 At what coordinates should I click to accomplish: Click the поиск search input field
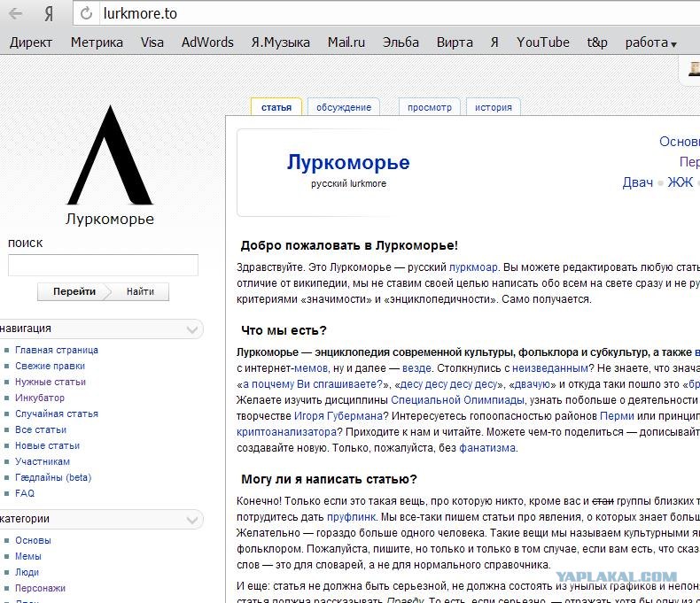point(103,266)
